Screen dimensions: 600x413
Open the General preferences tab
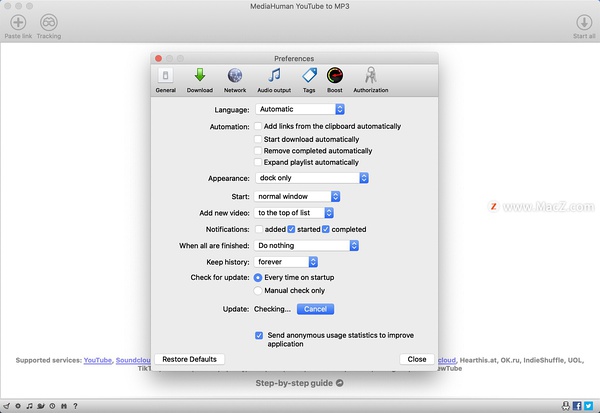(x=165, y=80)
